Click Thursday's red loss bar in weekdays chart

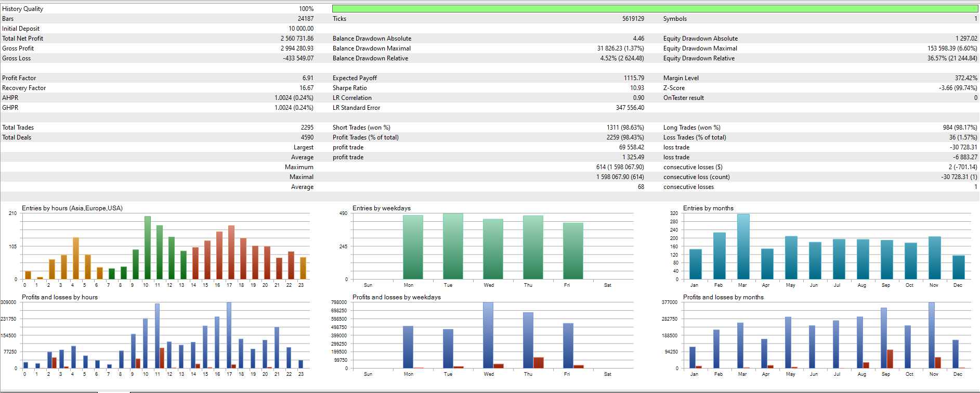tap(539, 362)
